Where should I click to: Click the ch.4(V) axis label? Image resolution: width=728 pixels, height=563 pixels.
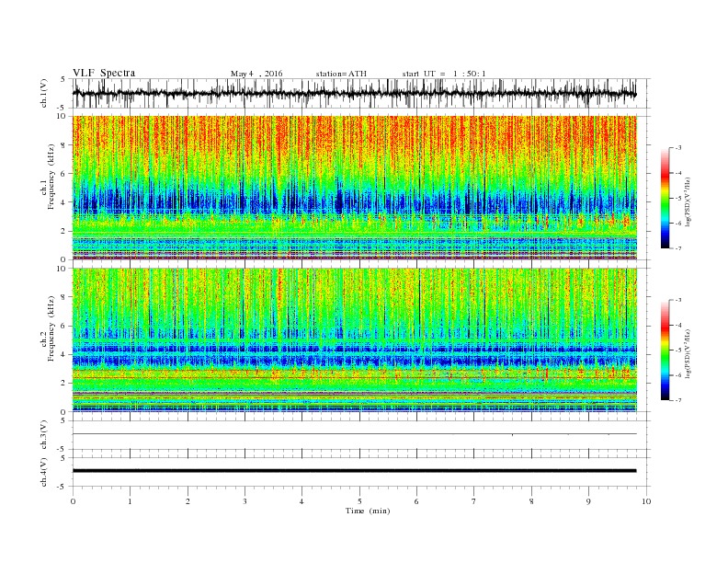(x=44, y=472)
